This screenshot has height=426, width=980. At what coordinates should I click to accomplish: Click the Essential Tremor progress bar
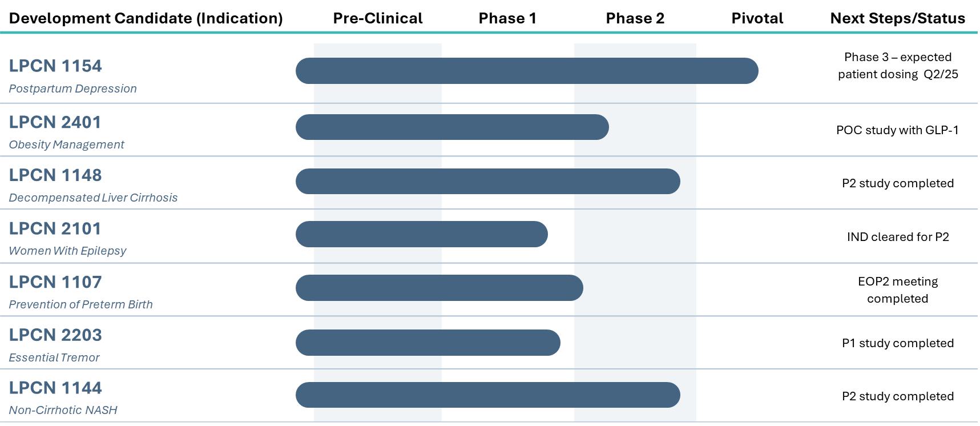[x=428, y=343]
